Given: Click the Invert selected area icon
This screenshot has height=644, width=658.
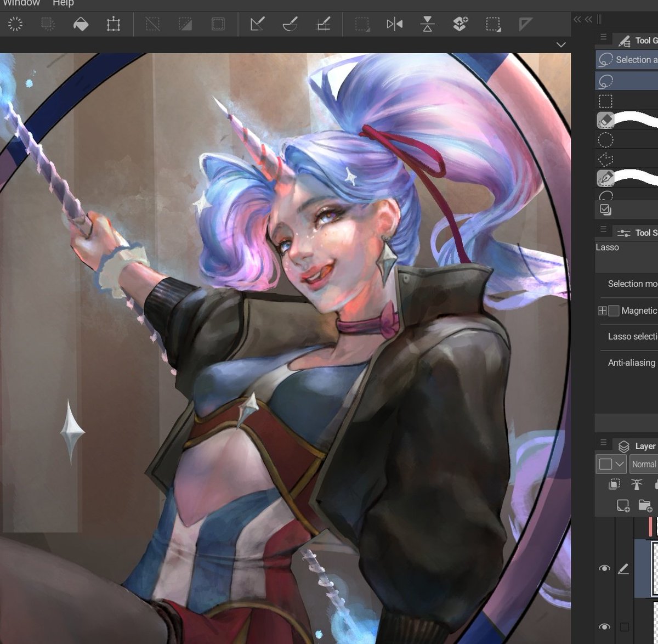Looking at the screenshot, I should click(185, 24).
